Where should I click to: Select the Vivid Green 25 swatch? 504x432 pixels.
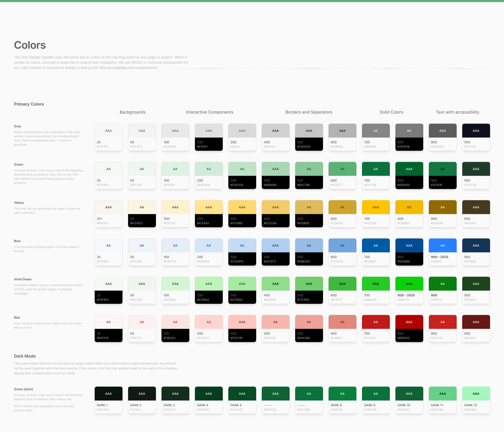109,290
